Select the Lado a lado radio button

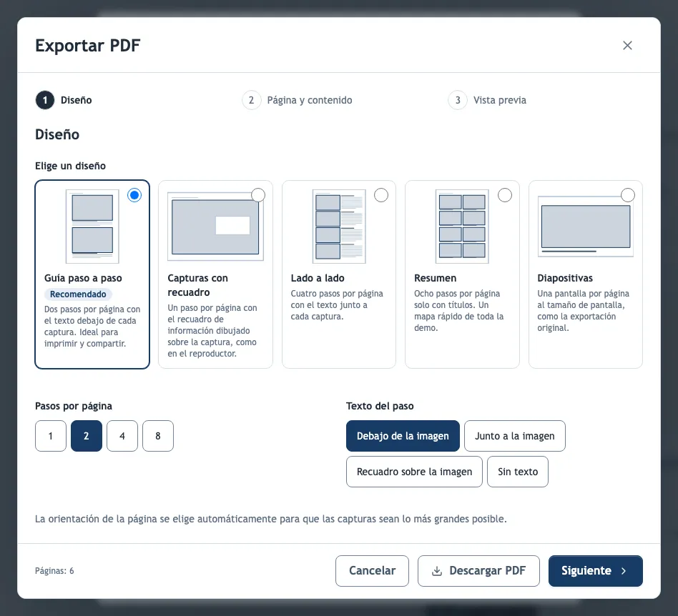tap(381, 195)
